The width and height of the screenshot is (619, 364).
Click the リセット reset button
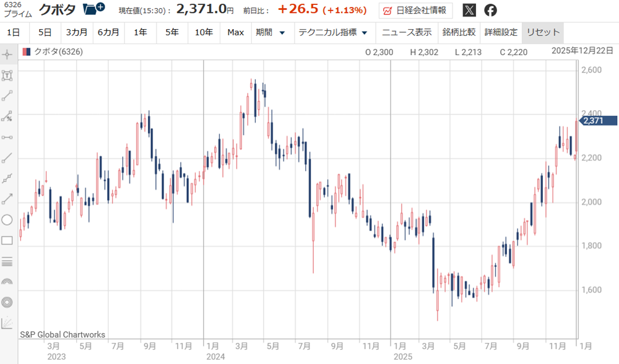coord(543,32)
